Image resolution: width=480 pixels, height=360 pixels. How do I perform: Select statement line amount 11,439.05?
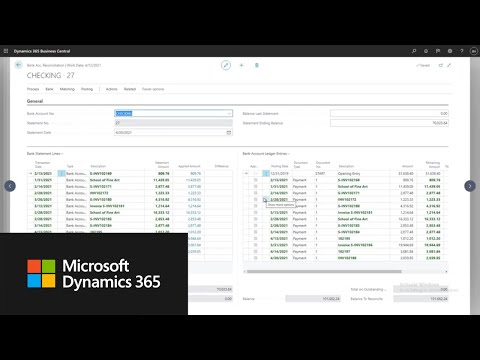pos(161,180)
